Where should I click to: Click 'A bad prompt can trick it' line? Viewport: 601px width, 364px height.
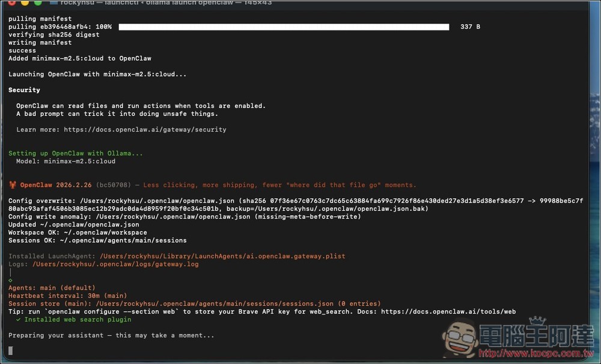[x=117, y=114]
